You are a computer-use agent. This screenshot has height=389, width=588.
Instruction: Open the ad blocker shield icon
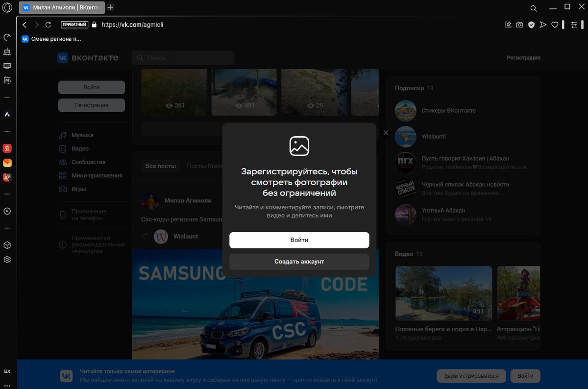(x=531, y=24)
